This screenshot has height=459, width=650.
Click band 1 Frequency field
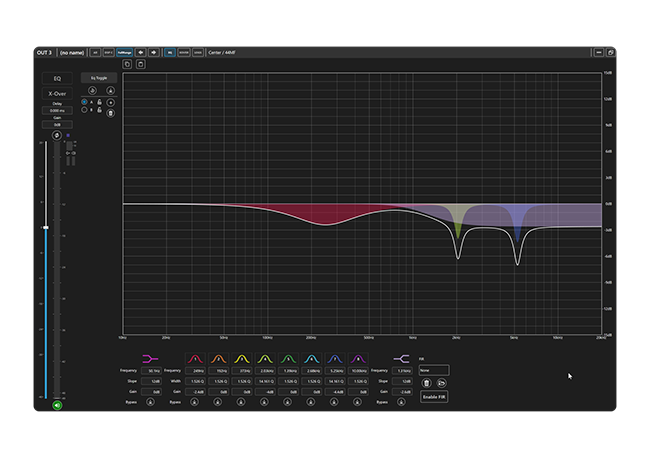[196, 371]
